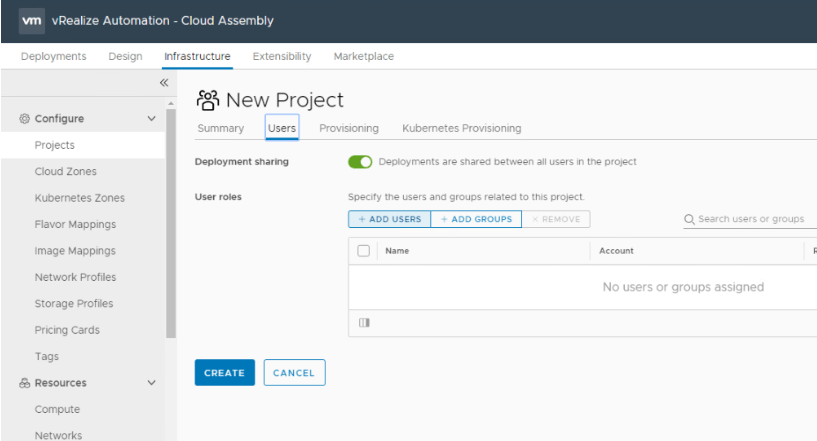Collapse the Configure section chevron
Screen dimensions: 817x441
152,119
